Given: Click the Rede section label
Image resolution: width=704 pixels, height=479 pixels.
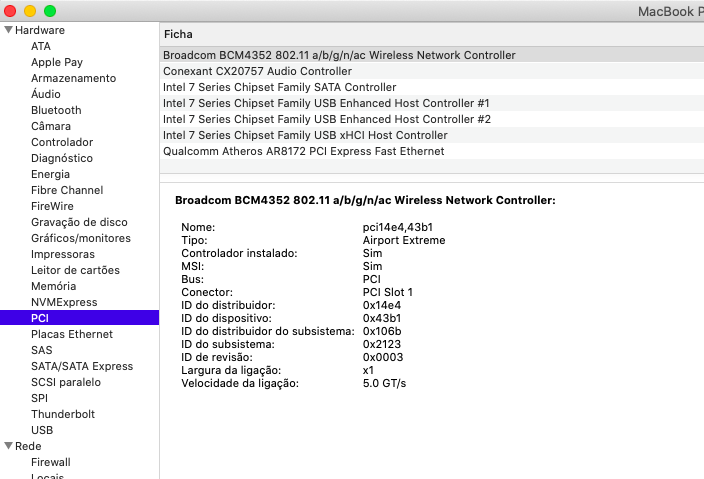Looking at the screenshot, I should 28,446.
